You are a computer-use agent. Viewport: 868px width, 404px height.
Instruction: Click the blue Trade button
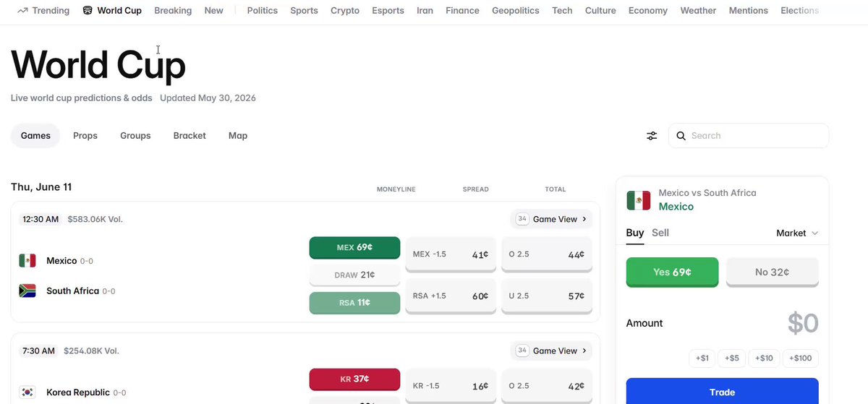722,391
